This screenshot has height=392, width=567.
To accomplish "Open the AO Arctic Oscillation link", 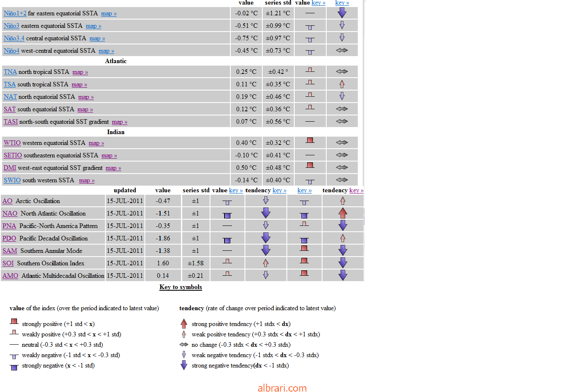I will 7,201.
